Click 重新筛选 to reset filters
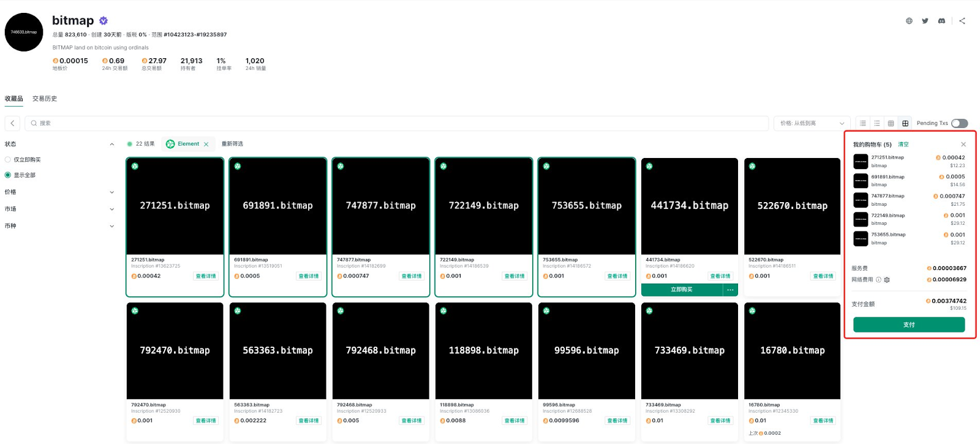This screenshot has height=444, width=980. (232, 144)
